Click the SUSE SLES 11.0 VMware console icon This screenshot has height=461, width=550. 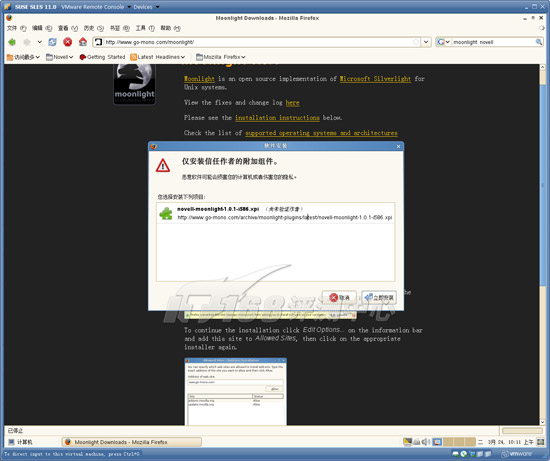click(7, 7)
